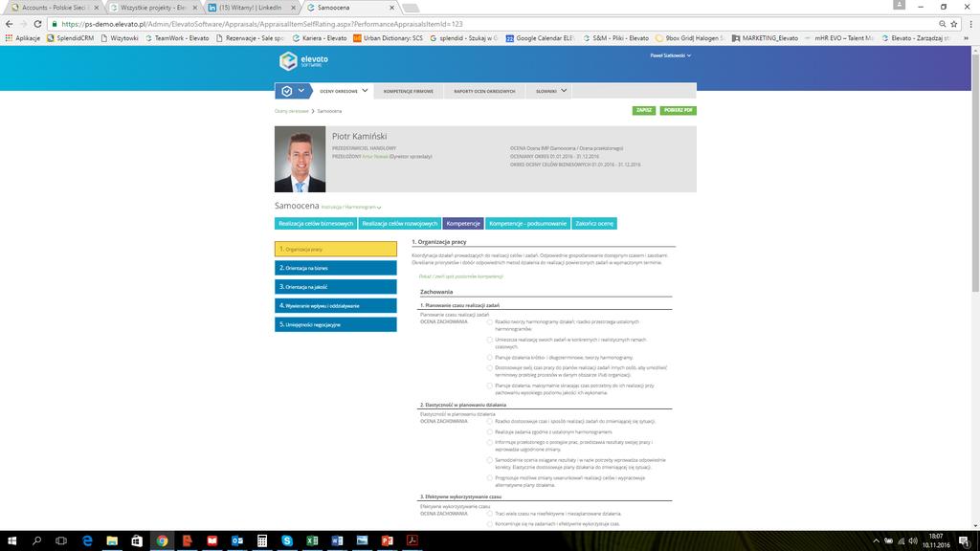Open PowerPoint from the taskbar
The width and height of the screenshot is (980, 551).
[x=387, y=540]
